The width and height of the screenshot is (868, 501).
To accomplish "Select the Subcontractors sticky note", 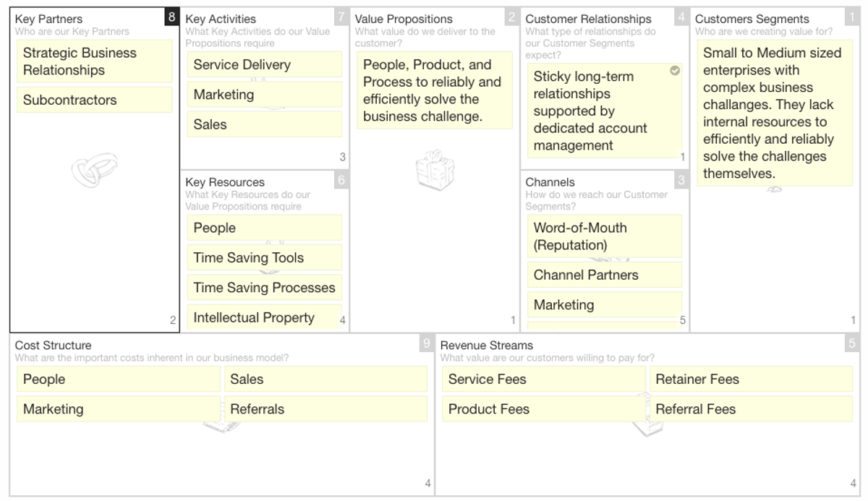I will [95, 100].
